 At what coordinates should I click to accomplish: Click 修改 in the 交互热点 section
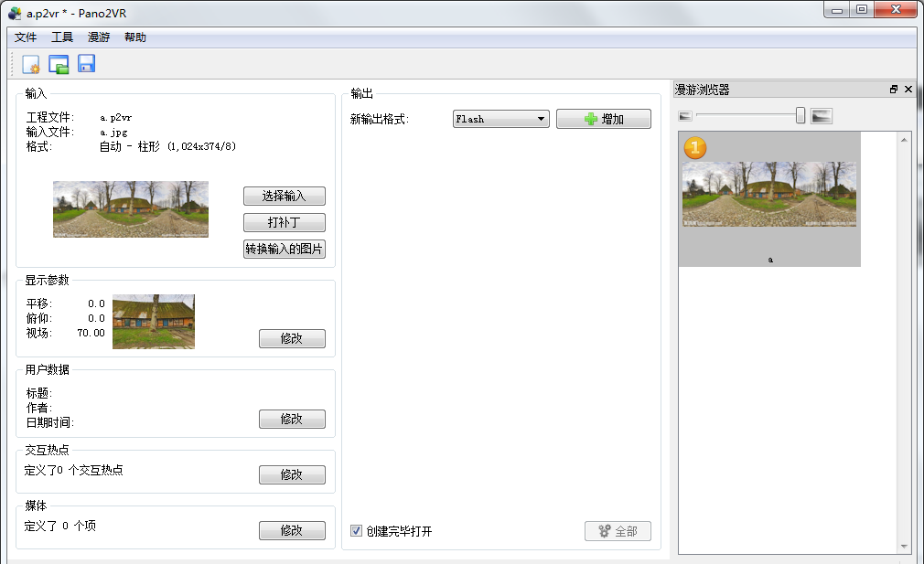point(292,475)
